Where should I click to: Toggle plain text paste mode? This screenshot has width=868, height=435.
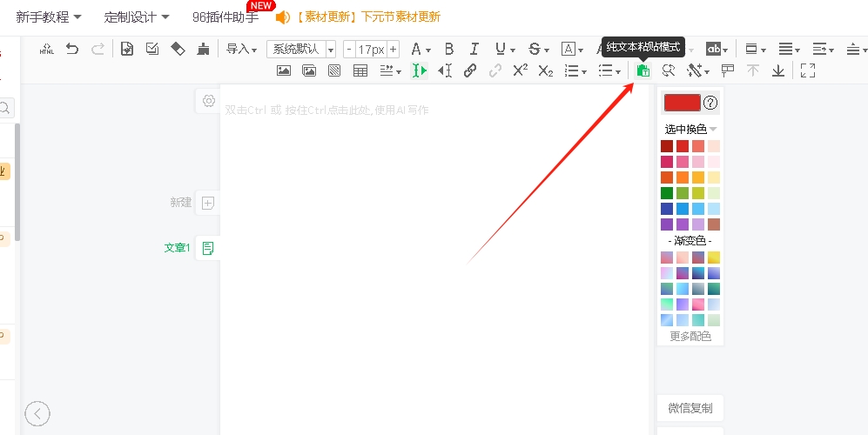pyautogui.click(x=643, y=71)
